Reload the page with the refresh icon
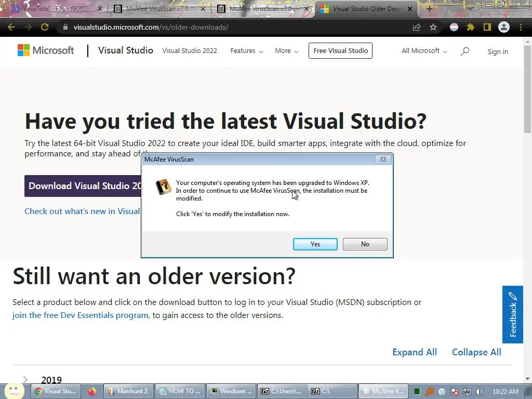 pos(45,27)
